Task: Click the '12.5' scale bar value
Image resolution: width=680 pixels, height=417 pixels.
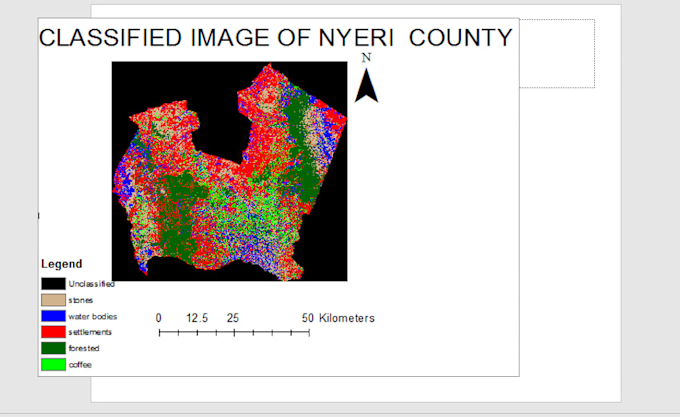Action: pyautogui.click(x=197, y=318)
